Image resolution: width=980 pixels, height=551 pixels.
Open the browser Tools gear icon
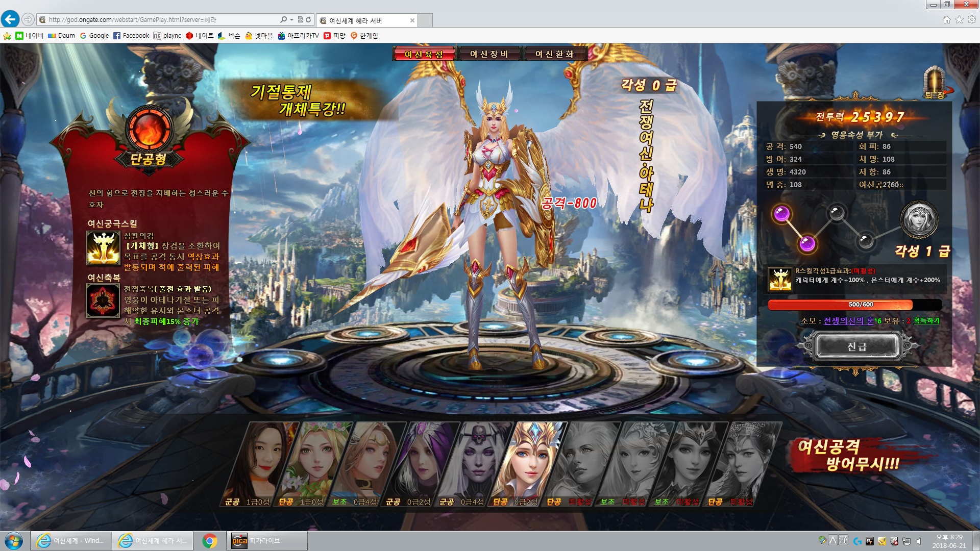(972, 19)
